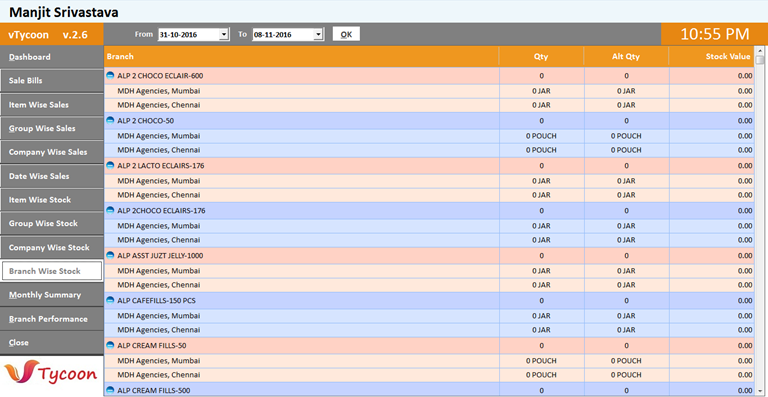
Task: Collapse the ALP CREAM FILLS-50 group
Action: pos(110,346)
